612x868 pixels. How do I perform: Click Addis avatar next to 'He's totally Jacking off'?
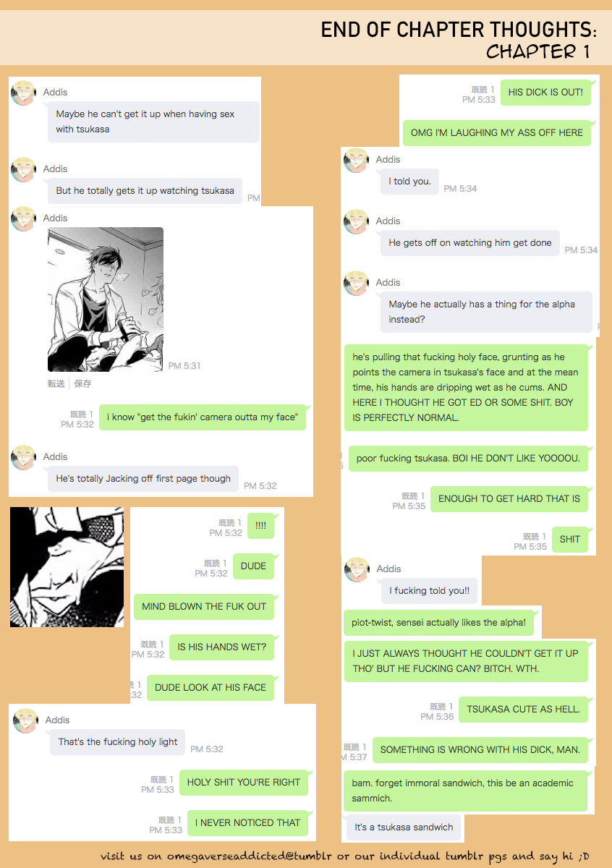pyautogui.click(x=24, y=457)
